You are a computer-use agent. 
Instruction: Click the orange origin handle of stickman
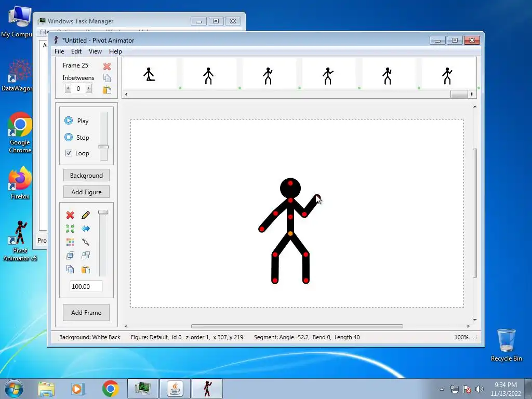click(290, 233)
